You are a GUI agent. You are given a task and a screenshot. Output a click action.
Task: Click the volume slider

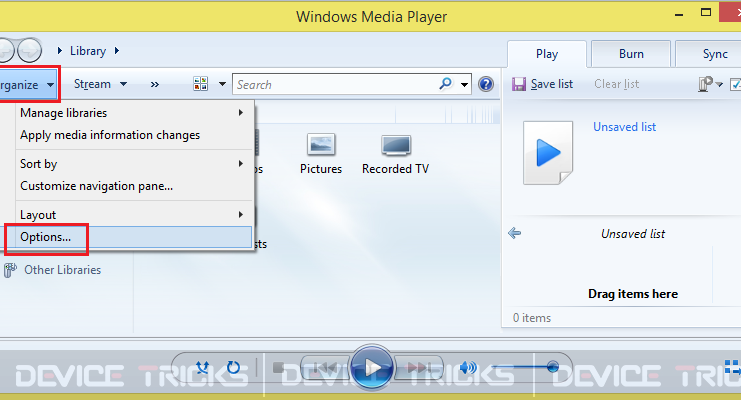[525, 367]
